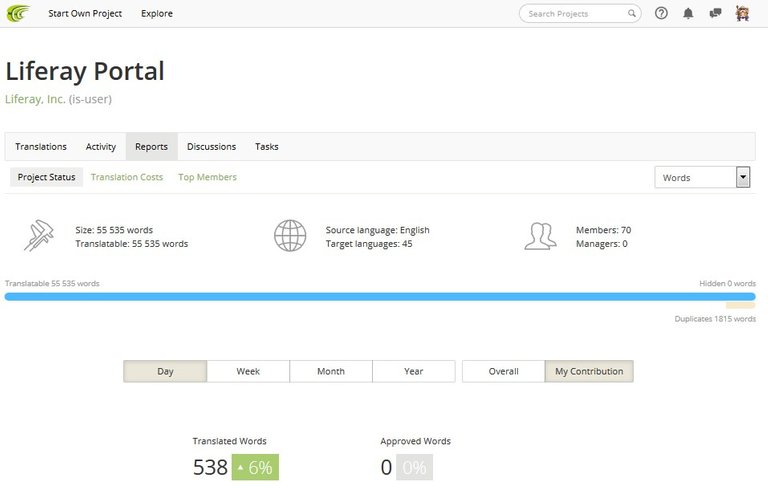Click the beige duplicates bar segment

click(741, 306)
